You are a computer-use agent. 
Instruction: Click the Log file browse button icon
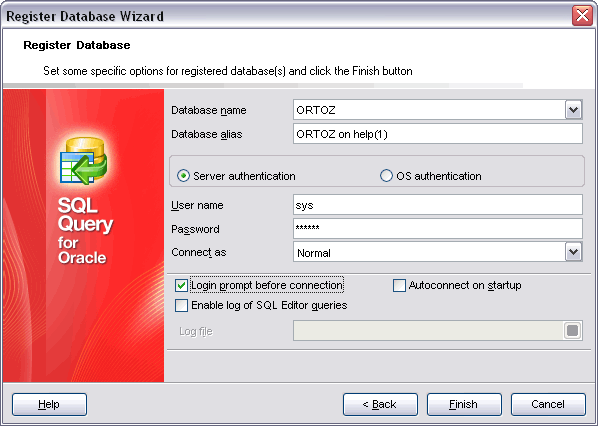point(572,331)
